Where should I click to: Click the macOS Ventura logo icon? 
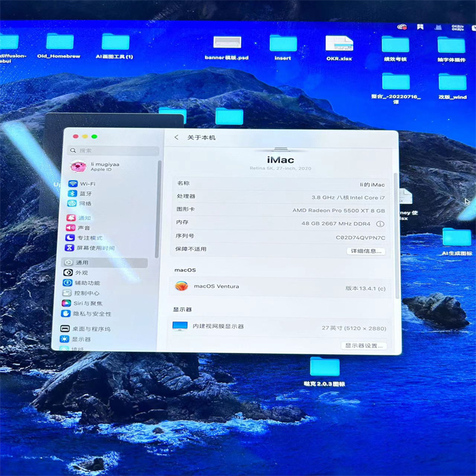tap(182, 286)
